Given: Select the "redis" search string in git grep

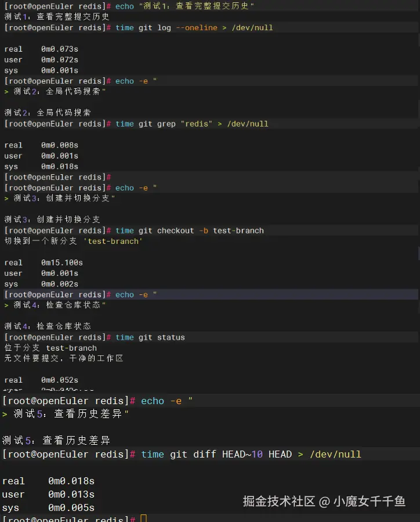Looking at the screenshot, I should pos(197,124).
